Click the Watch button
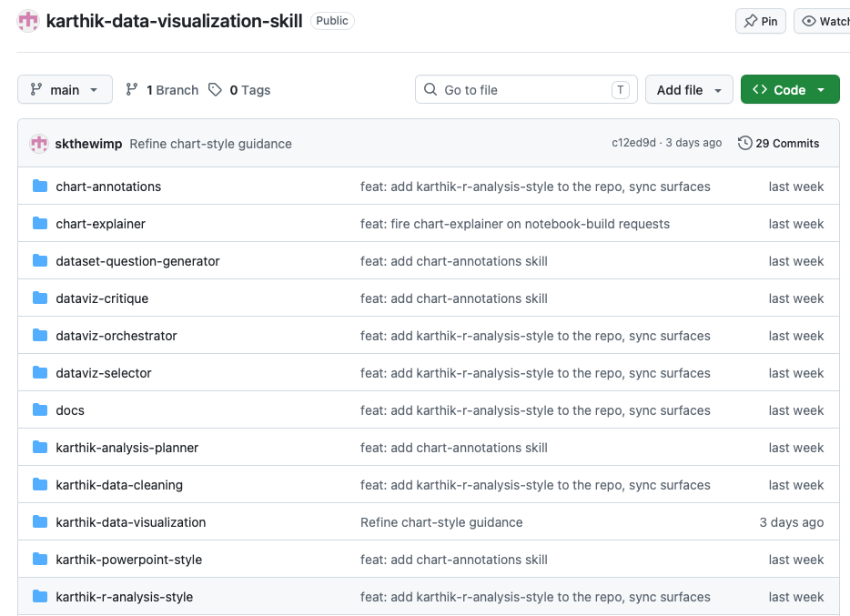 824,21
